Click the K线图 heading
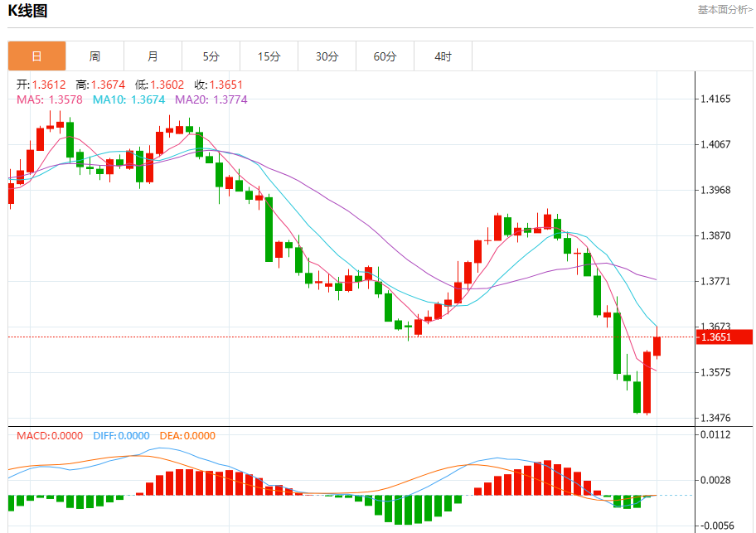Viewport: 756px width, 533px height. tap(27, 11)
